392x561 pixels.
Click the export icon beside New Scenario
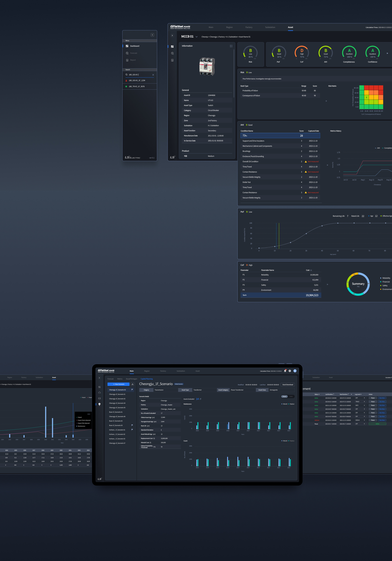(x=132, y=384)
